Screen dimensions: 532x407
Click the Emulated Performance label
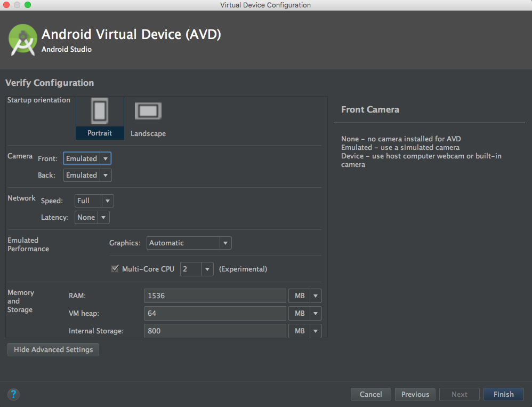click(28, 244)
